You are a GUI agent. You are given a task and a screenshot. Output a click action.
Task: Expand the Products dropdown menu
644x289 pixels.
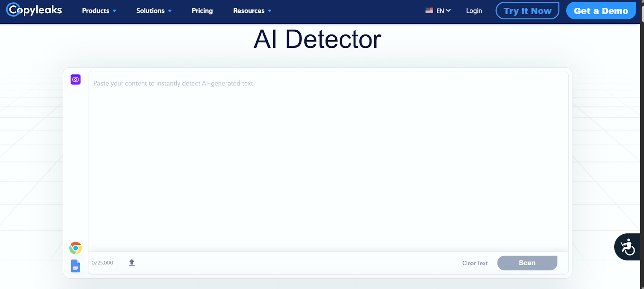(x=99, y=11)
